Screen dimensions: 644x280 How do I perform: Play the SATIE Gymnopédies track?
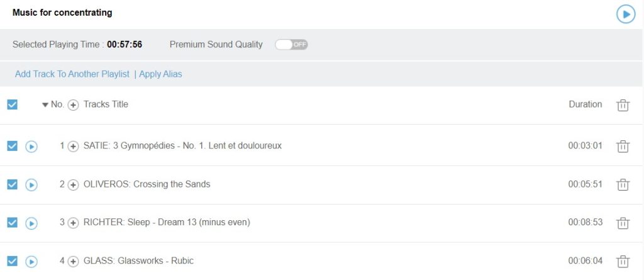31,146
